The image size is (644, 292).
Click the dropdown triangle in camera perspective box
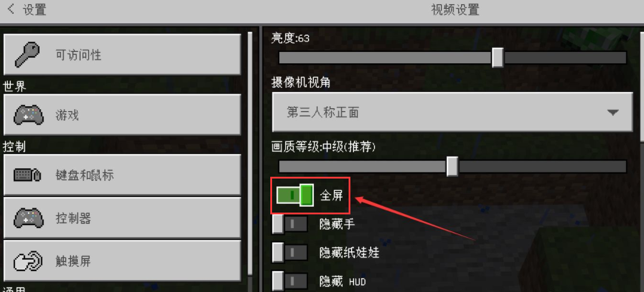613,112
